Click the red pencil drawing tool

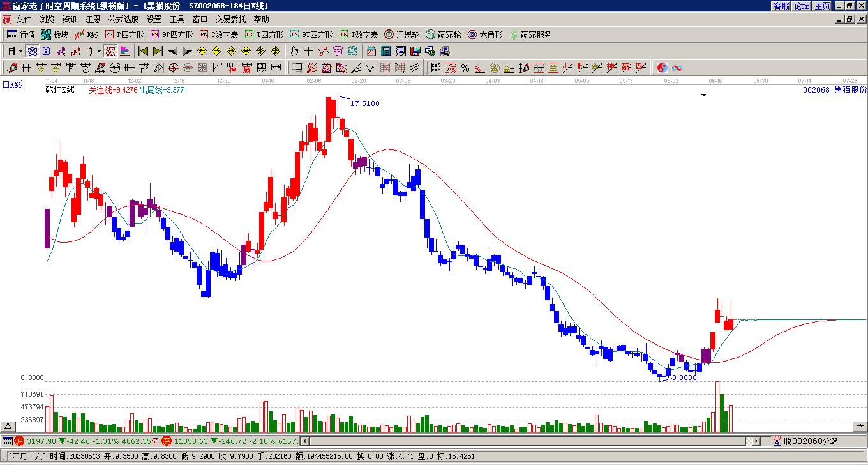tap(12, 68)
